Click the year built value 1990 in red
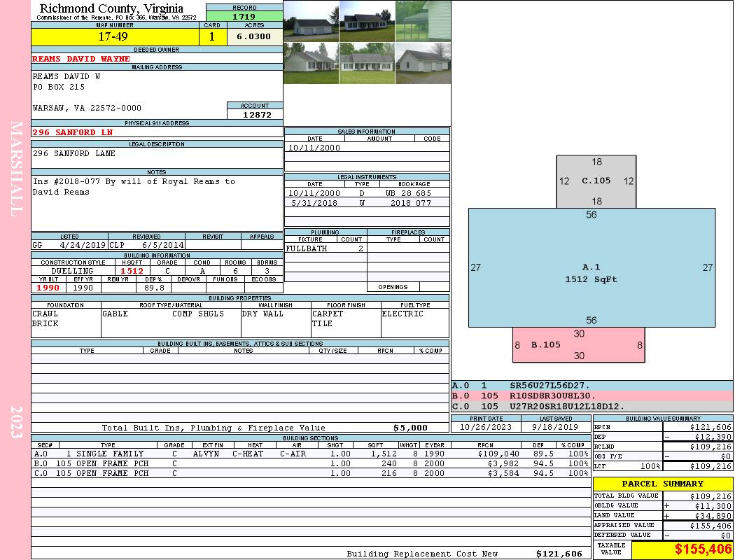The image size is (735, 560). click(48, 288)
